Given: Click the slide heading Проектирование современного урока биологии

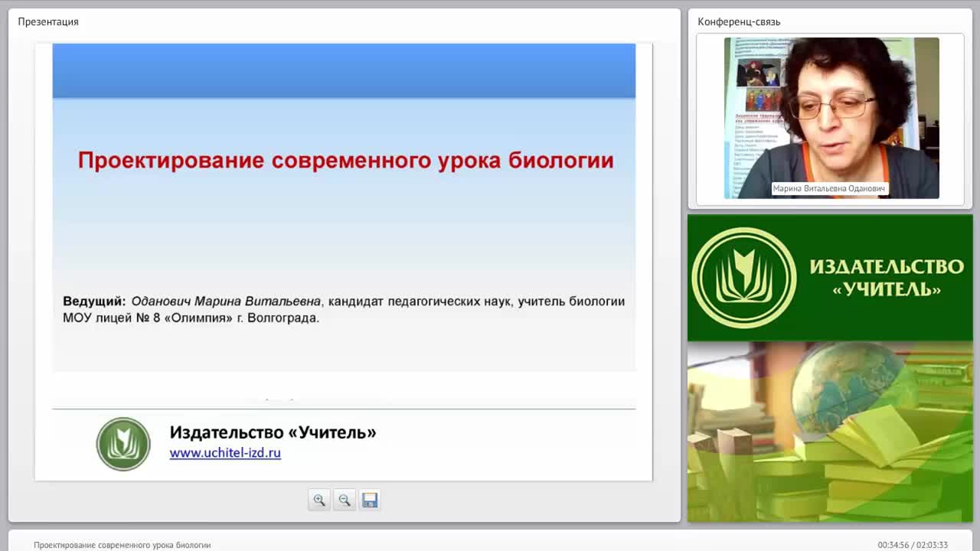Looking at the screenshot, I should (x=345, y=161).
